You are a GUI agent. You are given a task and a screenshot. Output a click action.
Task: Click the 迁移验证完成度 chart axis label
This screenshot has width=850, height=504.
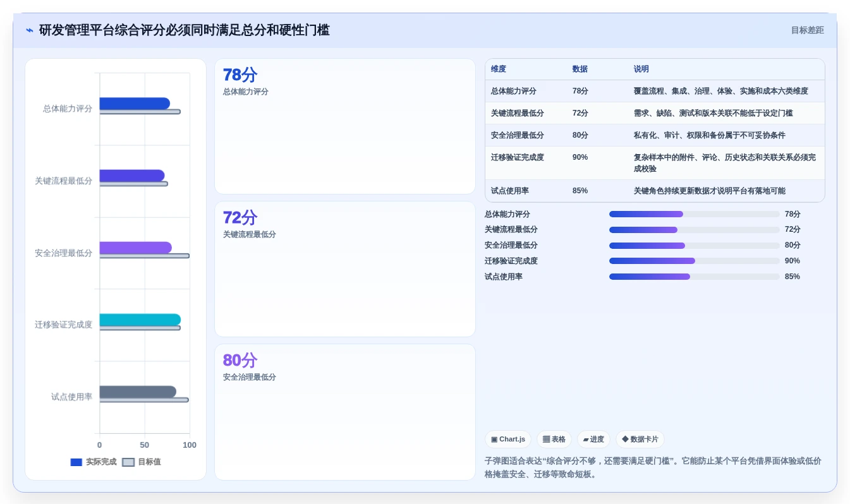[x=63, y=325]
